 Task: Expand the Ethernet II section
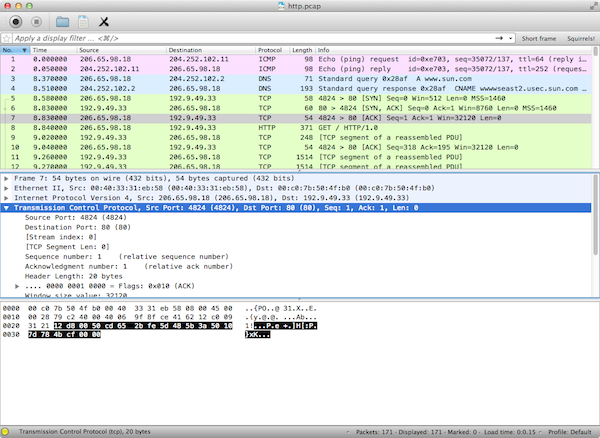click(7, 187)
